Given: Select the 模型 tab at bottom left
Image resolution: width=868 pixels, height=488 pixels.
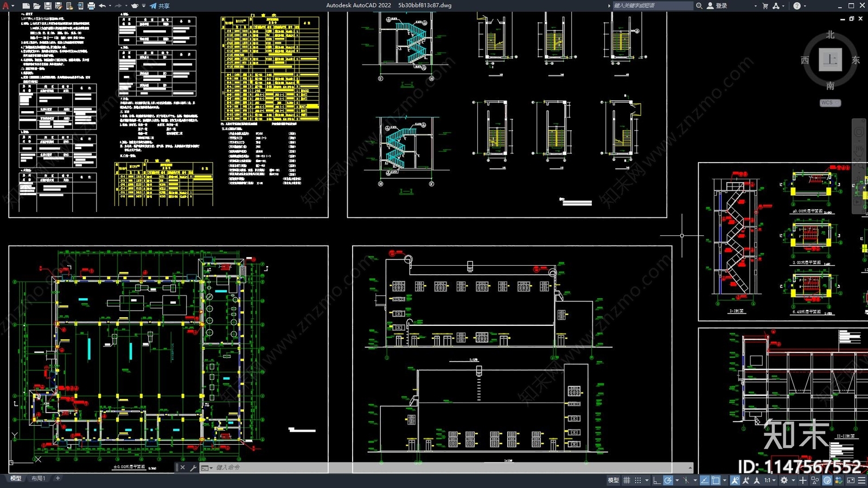Looking at the screenshot, I should (x=16, y=478).
